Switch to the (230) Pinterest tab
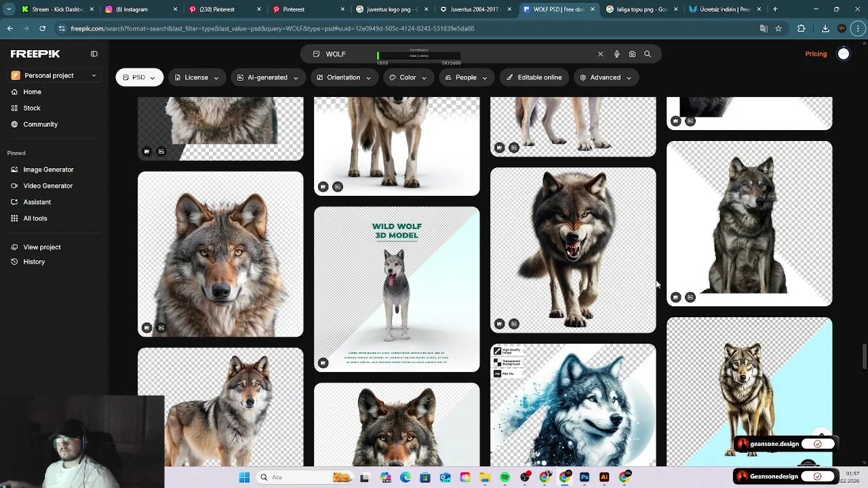The image size is (868, 488). (224, 9)
